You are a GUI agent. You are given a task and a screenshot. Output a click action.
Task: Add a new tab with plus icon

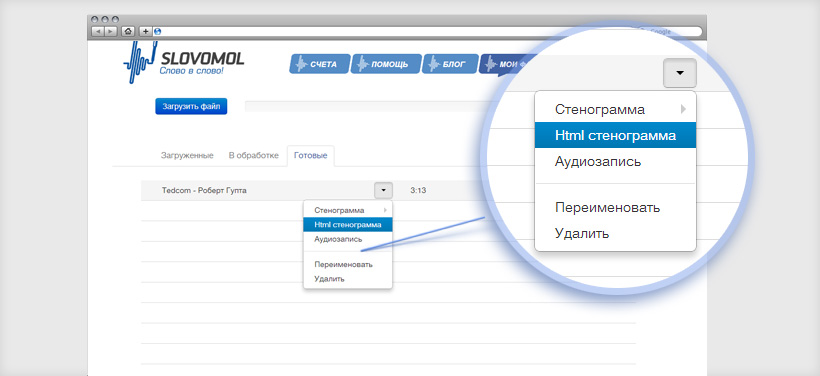coord(146,31)
